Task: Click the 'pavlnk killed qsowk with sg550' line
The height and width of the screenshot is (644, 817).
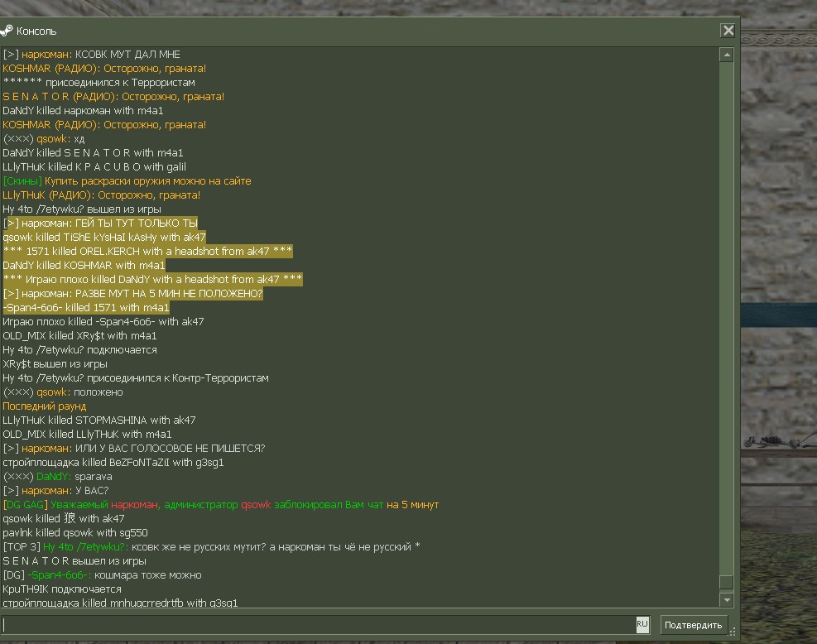Action: [x=75, y=533]
